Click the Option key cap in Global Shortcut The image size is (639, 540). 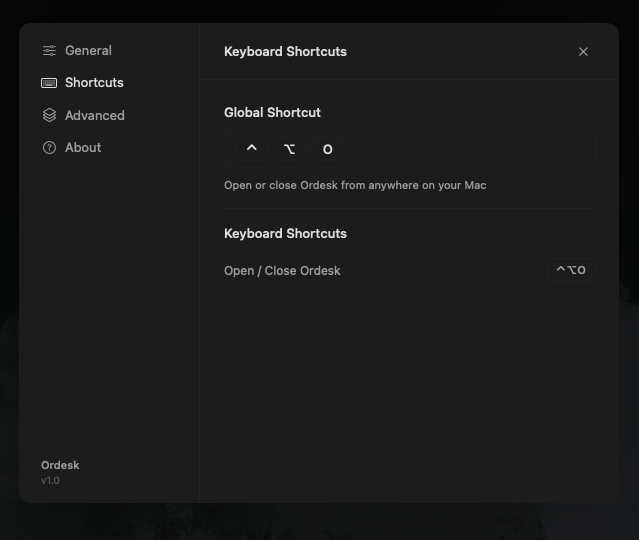tap(290, 149)
